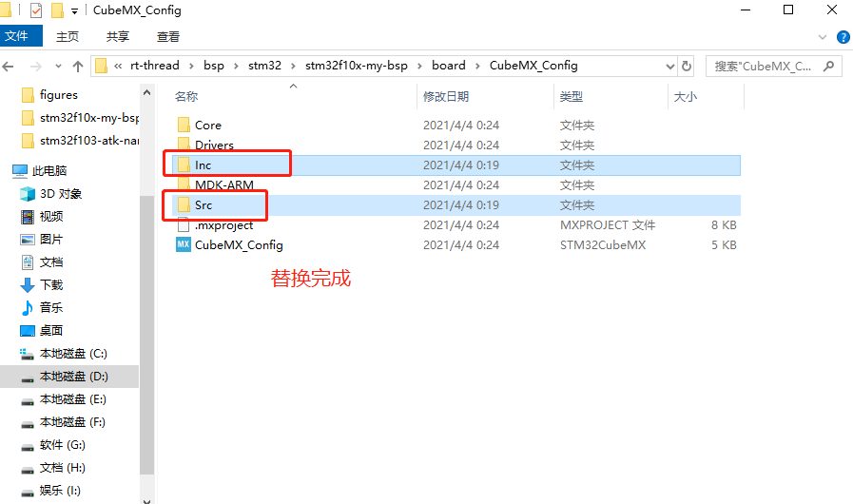
Task: Open the Customize Quick Access Toolbar dropdown
Action: click(x=74, y=10)
